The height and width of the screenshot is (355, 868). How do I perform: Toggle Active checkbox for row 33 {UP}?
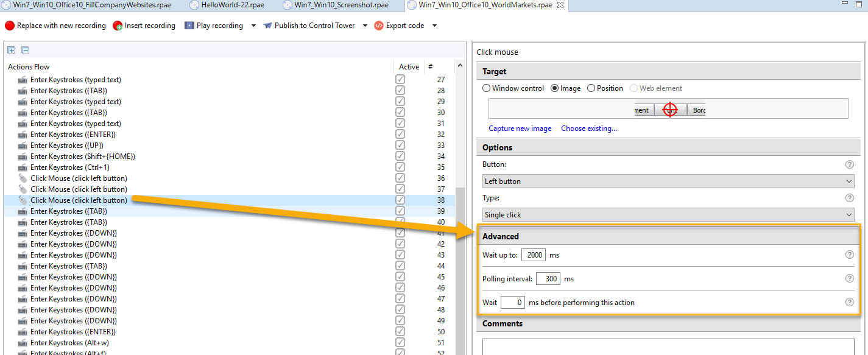[x=400, y=146]
